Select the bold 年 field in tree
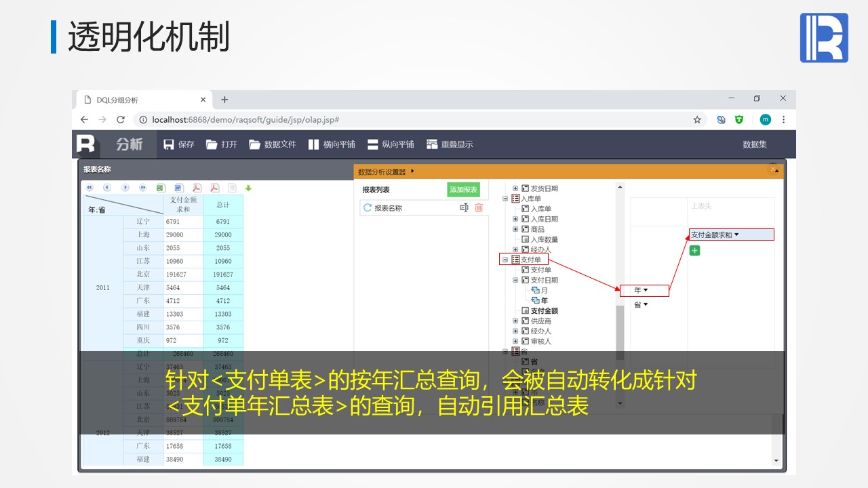This screenshot has width=868, height=488. (545, 300)
